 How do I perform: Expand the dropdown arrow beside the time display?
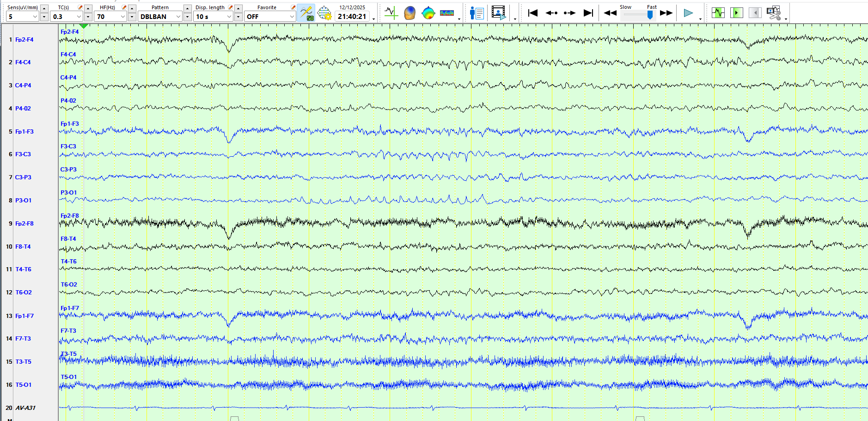pos(373,19)
